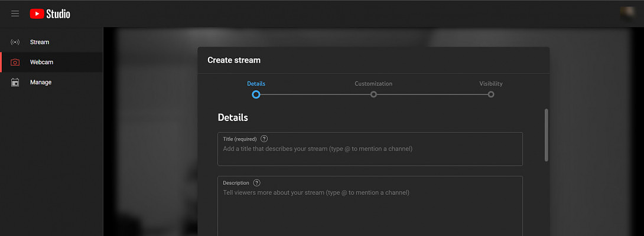Show help for Description field
644x236 pixels.
coord(256,183)
